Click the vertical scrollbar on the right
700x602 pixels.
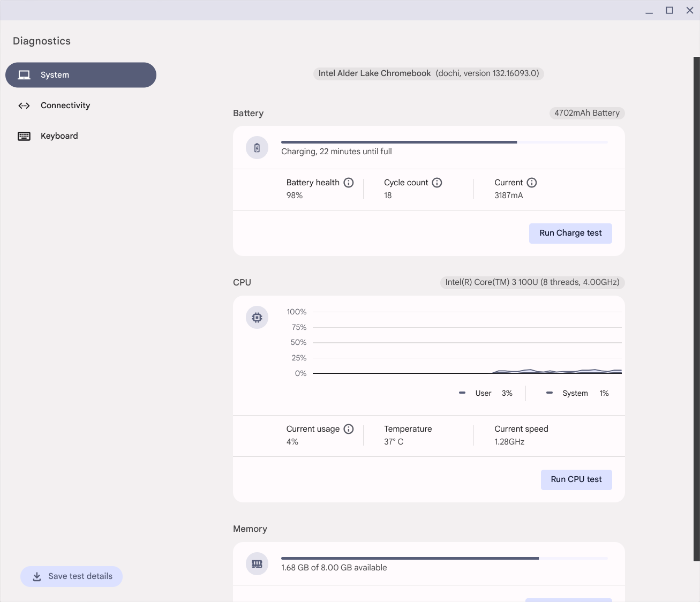(696, 308)
